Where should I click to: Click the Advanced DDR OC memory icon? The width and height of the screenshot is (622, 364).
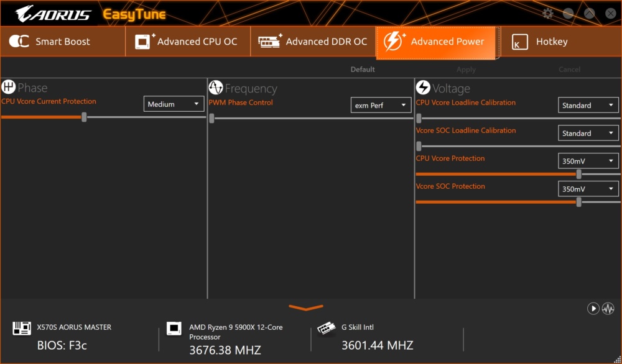[x=270, y=41]
